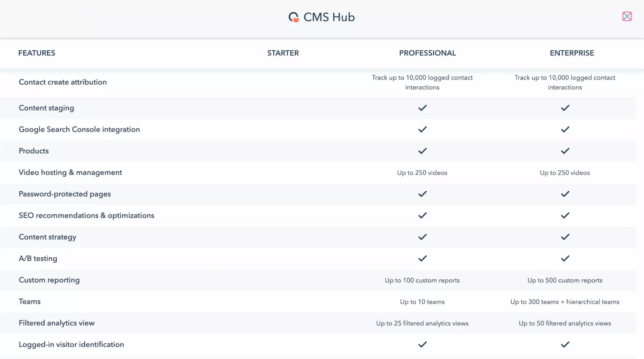Click Enterprise checkmark for Content strategy

pyautogui.click(x=565, y=237)
